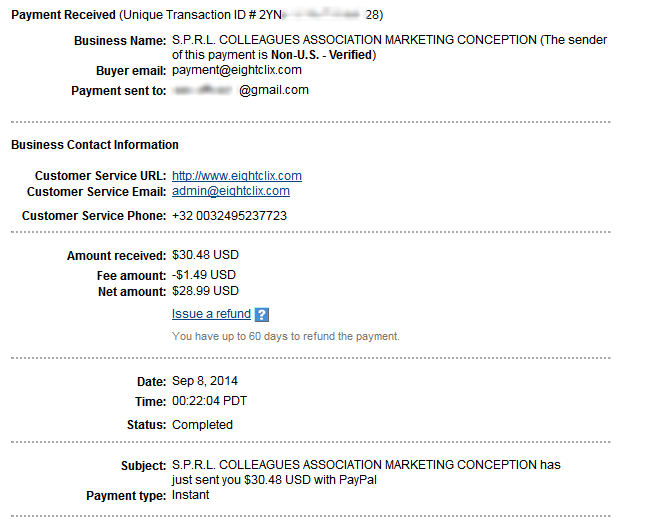This screenshot has height=523, width=649.
Task: Click the customer service phone number
Action: 229,215
